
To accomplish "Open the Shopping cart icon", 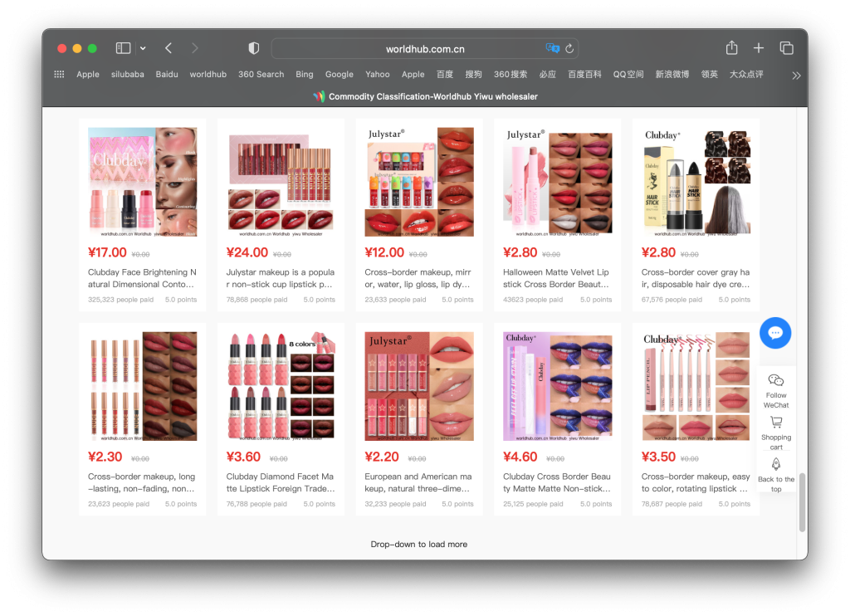I will (776, 423).
